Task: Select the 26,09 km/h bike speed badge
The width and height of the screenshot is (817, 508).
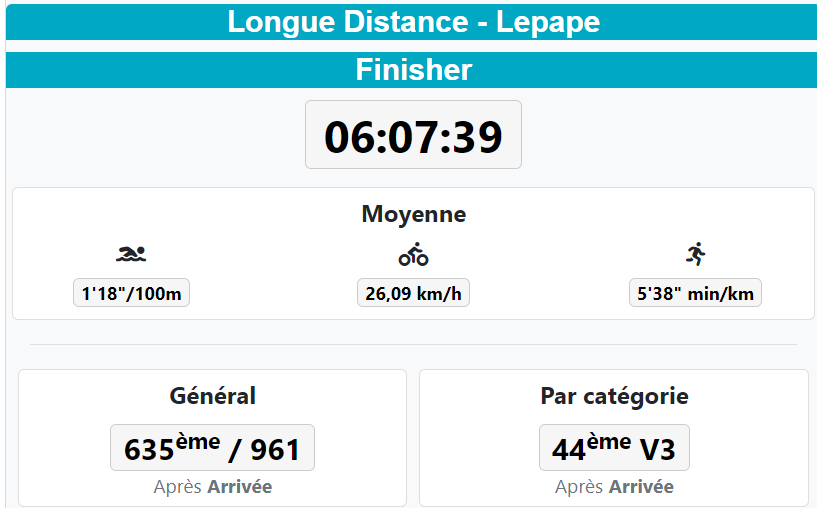Action: click(413, 293)
